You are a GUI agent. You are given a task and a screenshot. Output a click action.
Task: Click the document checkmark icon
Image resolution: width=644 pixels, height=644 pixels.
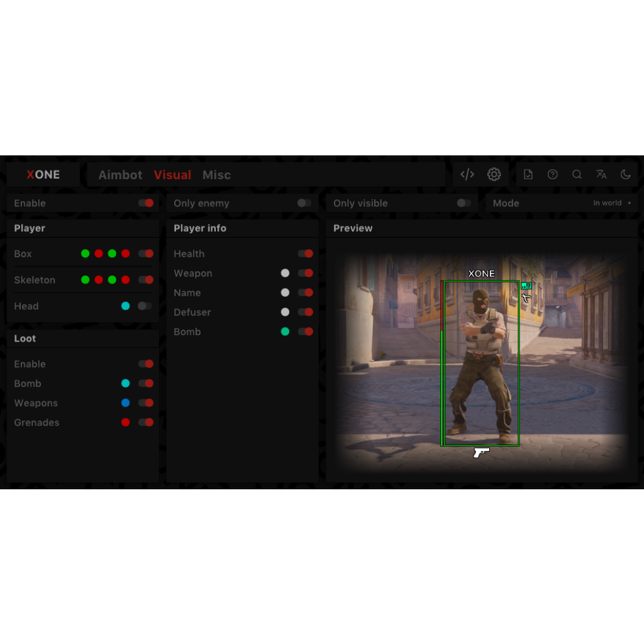(x=528, y=175)
